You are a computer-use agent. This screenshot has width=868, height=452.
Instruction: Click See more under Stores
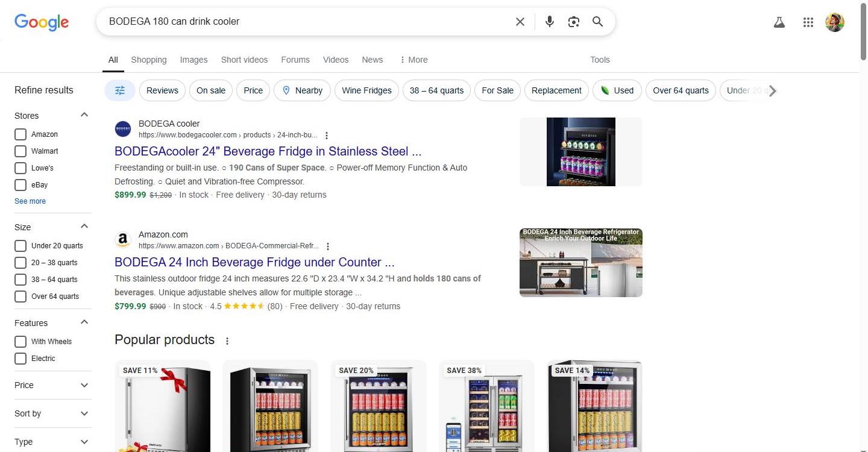tap(30, 201)
